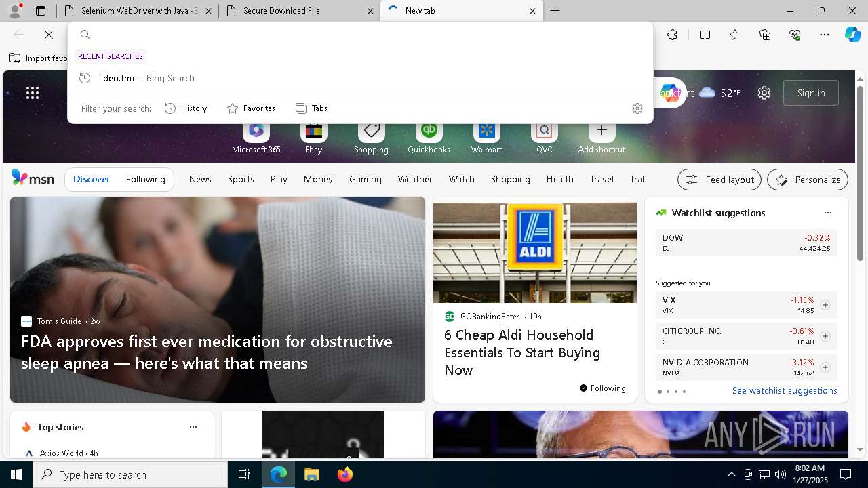Open Firefox from the taskbar
Viewport: 868px width, 488px height.
point(344,474)
